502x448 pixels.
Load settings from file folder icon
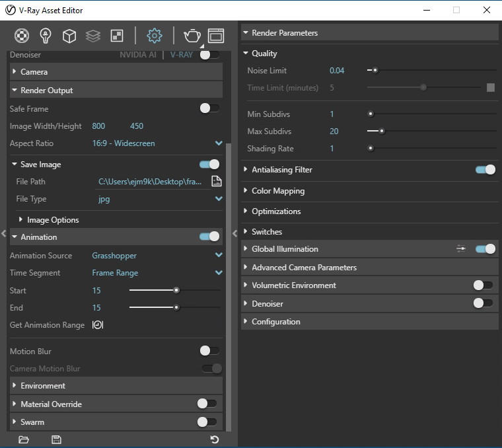tap(24, 439)
